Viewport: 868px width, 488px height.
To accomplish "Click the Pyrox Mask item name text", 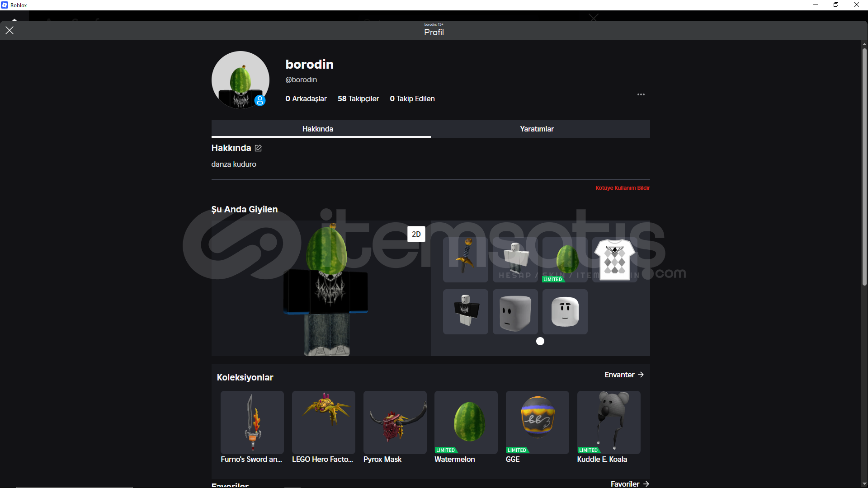I will click(x=382, y=459).
